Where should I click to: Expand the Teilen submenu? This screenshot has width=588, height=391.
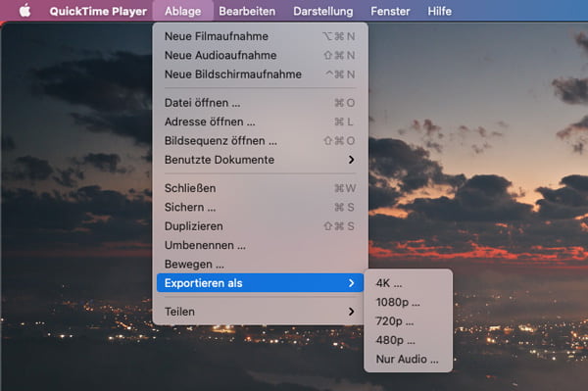point(260,312)
